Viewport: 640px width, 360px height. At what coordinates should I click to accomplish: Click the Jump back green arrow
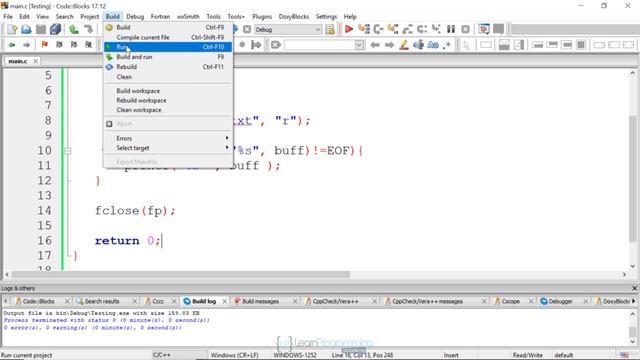click(x=12, y=44)
